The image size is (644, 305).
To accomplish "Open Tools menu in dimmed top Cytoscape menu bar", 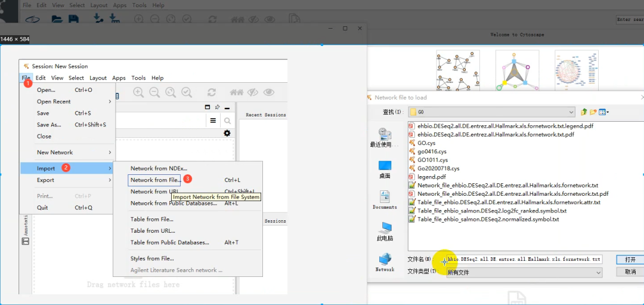I will coord(139,5).
